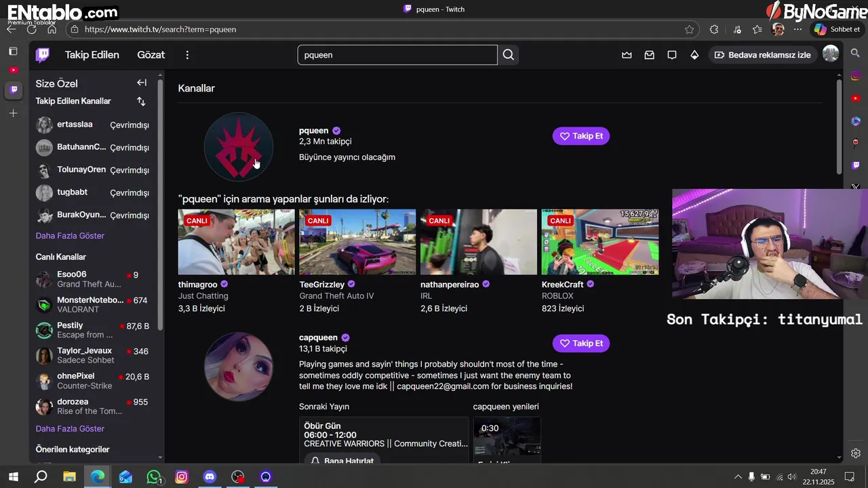Open Prime loot crown icon

coord(627,55)
